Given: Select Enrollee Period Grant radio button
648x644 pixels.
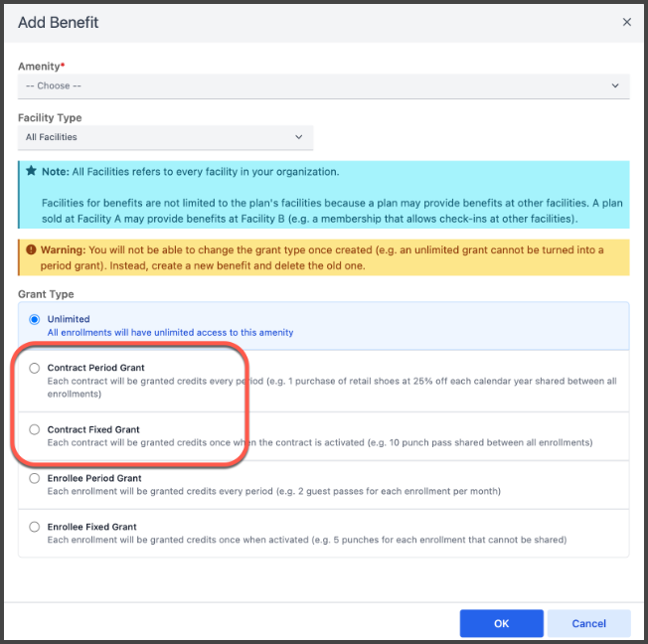Looking at the screenshot, I should [35, 478].
